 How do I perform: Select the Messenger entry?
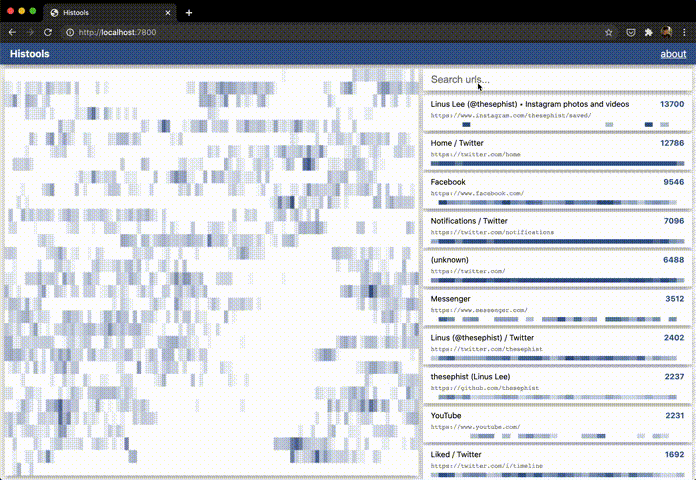(557, 308)
